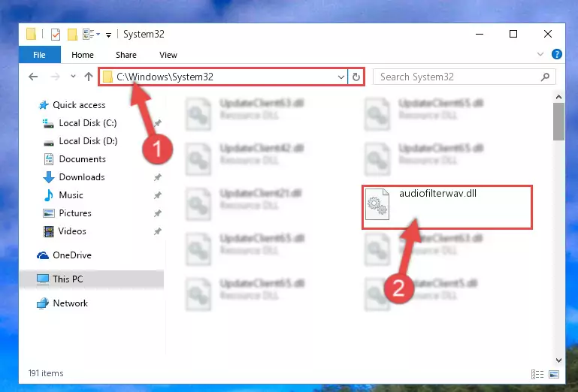Viewport: 578px width, 392px height.
Task: Open Downloads in the sidebar
Action: pyautogui.click(x=74, y=177)
